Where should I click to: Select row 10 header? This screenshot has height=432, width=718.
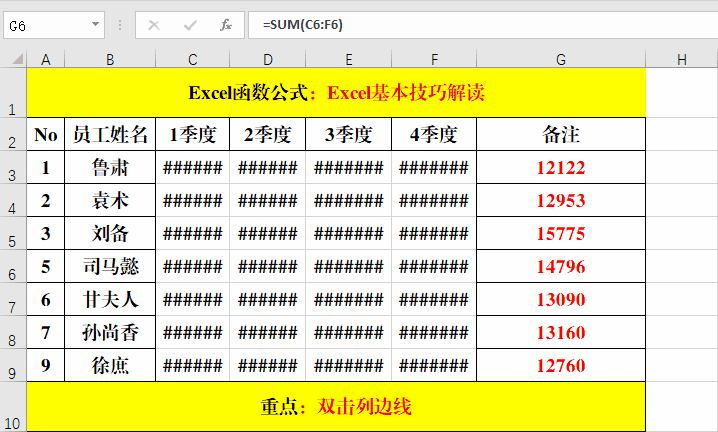pos(13,407)
